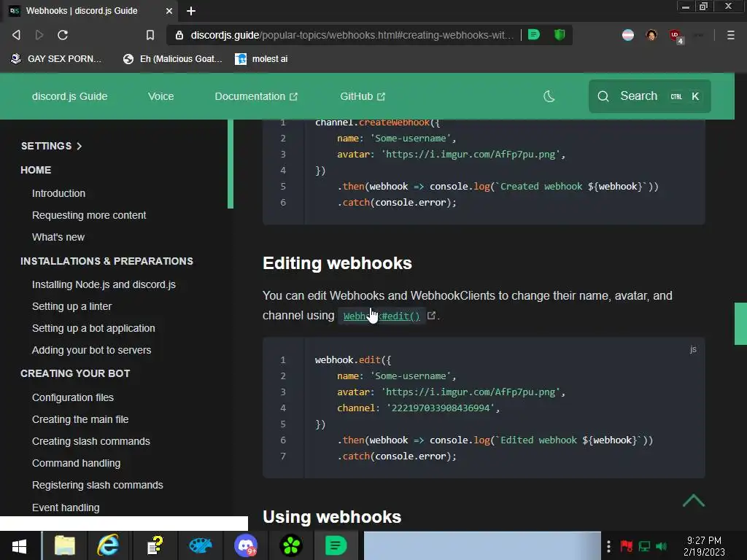Viewport: 747px width, 560px height.
Task: Open a new browser tab
Action: [191, 11]
